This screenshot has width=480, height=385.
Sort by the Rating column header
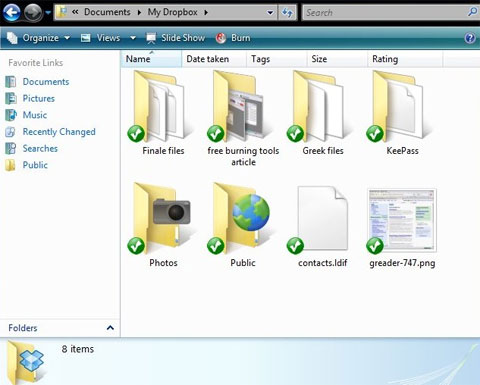click(405, 59)
